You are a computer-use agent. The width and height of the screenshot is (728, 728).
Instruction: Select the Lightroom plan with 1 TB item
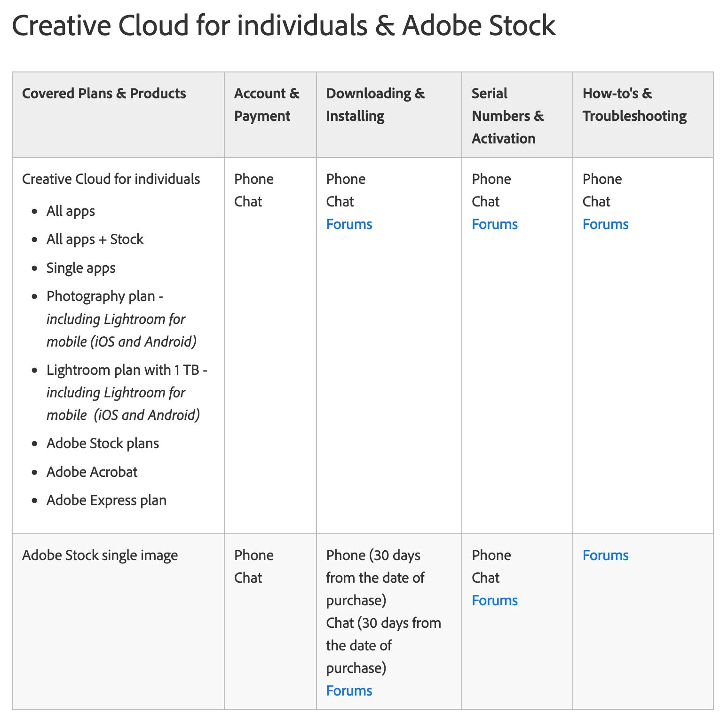pos(127,370)
